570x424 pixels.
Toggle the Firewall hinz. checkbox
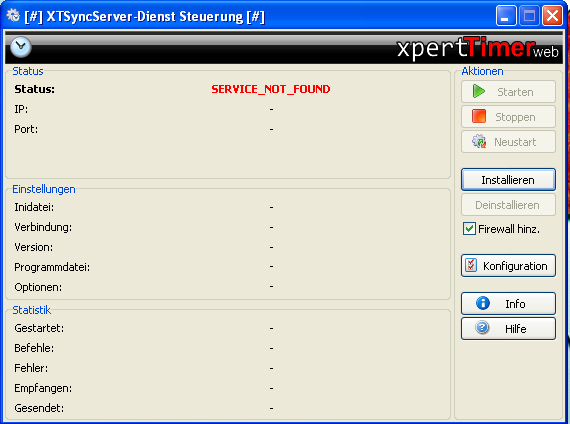(x=469, y=229)
